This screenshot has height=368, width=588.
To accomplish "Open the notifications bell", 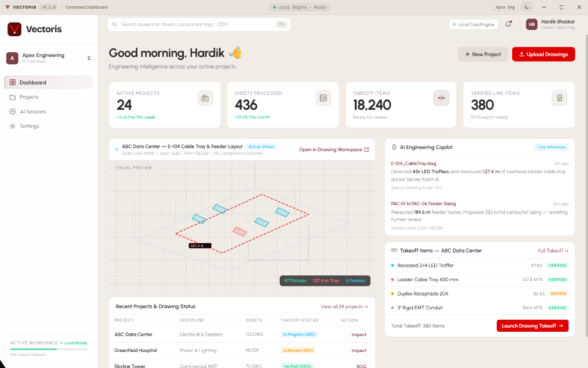I will pos(508,24).
